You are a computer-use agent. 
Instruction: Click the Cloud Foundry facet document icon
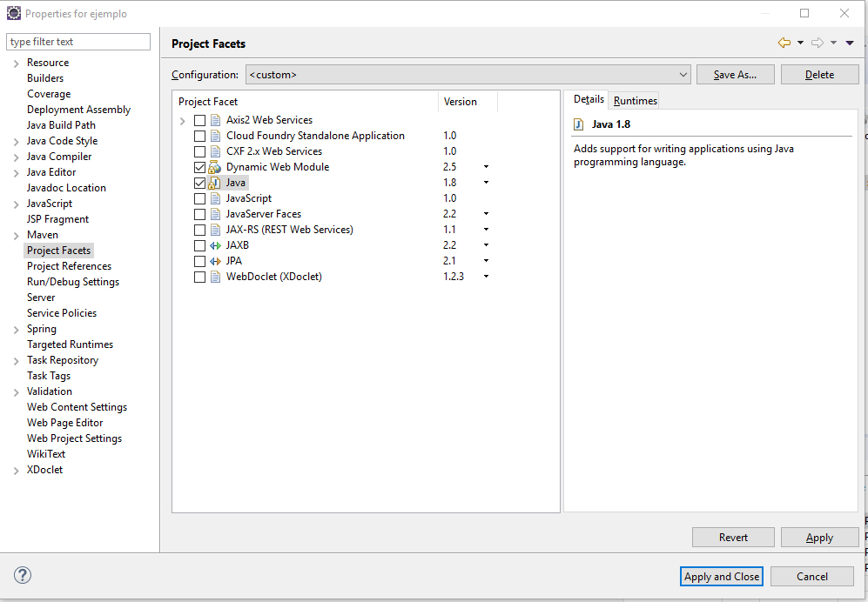click(x=215, y=136)
